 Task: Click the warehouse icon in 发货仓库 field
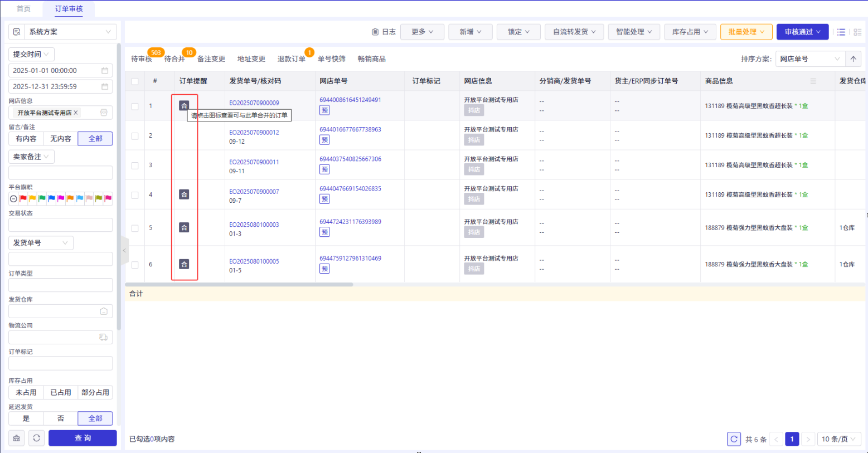104,311
